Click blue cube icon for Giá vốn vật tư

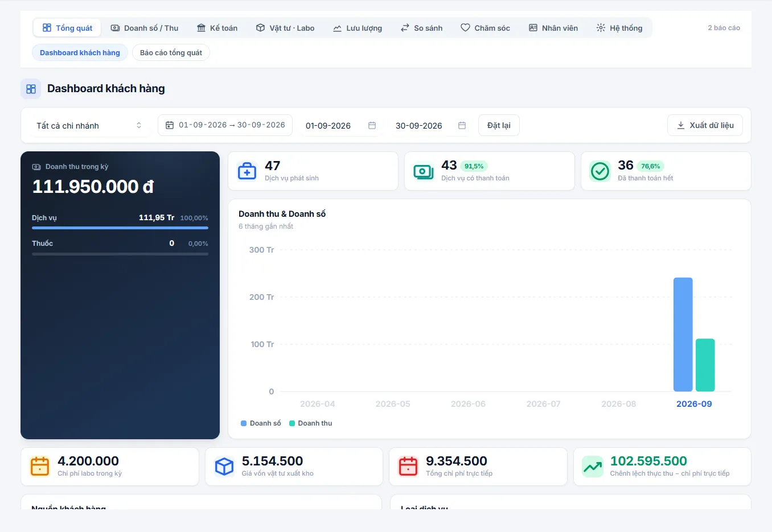click(224, 467)
